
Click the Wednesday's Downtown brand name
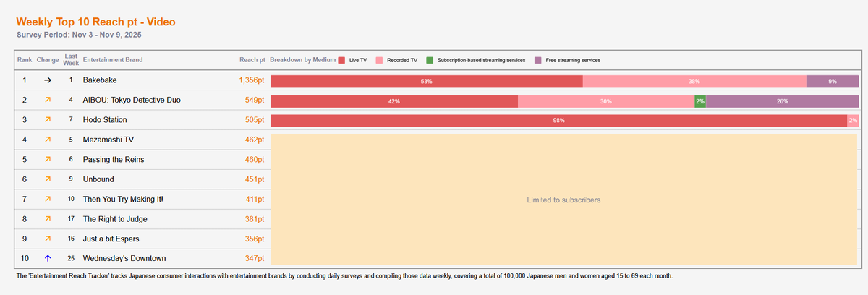click(123, 258)
